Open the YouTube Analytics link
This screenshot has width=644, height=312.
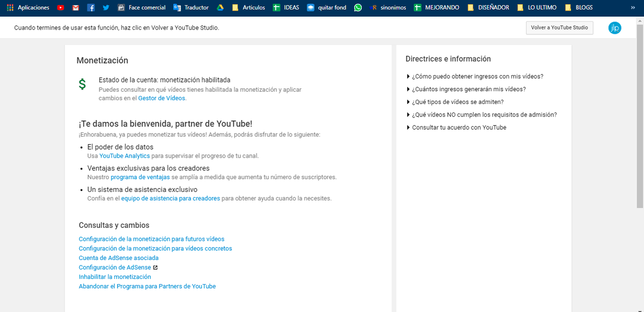[x=125, y=156]
